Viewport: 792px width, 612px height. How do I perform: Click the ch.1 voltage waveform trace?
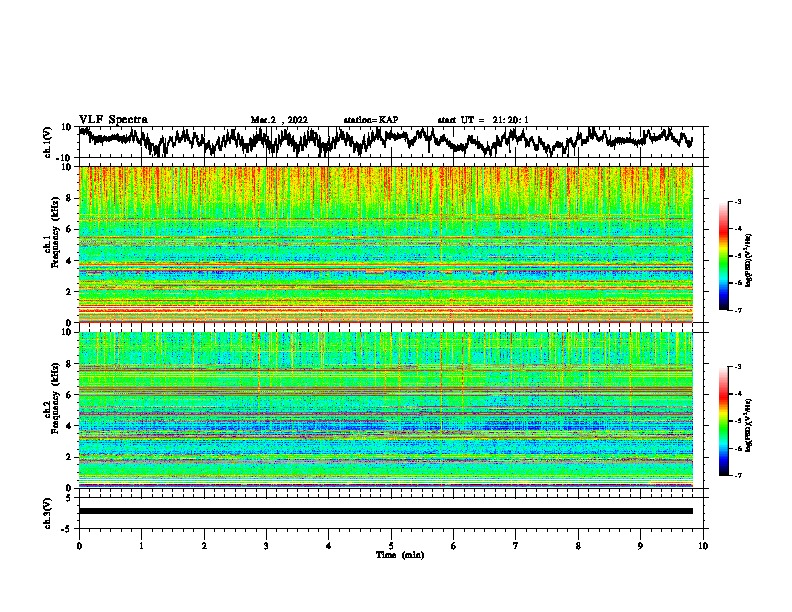click(385, 141)
